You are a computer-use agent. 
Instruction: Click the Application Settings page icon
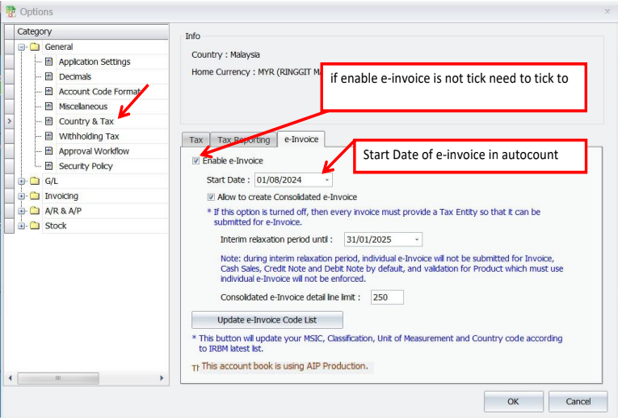point(49,62)
